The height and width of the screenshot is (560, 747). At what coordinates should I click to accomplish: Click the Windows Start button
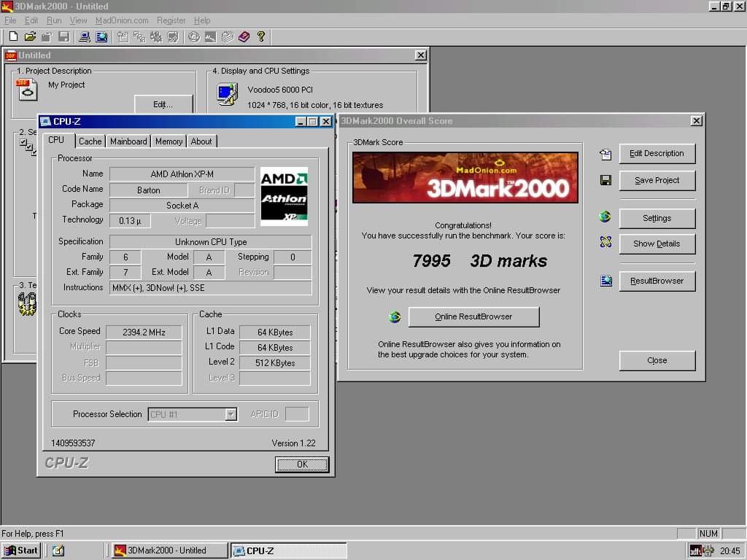[x=21, y=551]
